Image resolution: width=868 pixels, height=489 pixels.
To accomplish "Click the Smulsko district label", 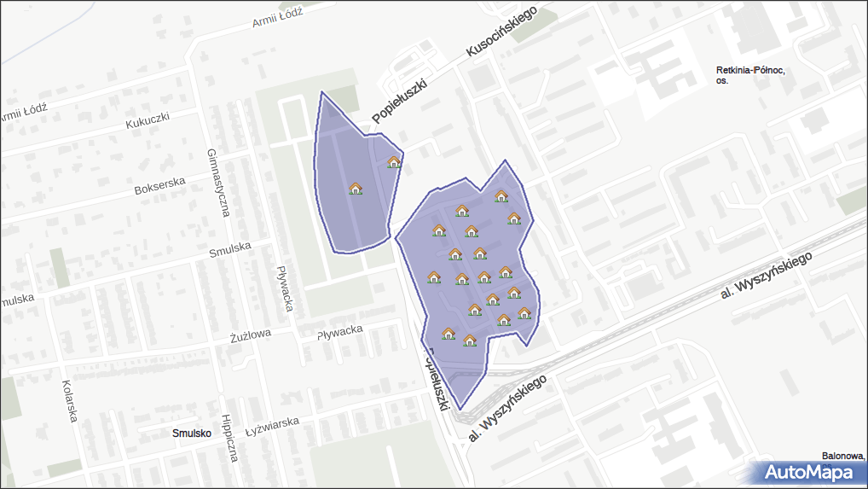I will coord(191,434).
